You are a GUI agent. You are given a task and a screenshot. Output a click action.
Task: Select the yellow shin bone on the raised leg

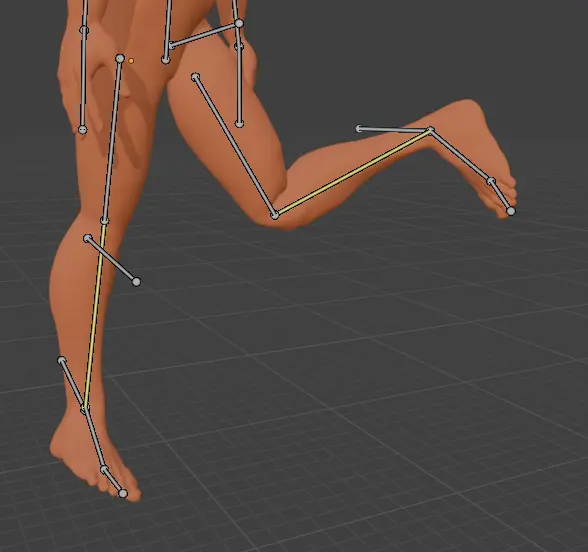point(352,172)
